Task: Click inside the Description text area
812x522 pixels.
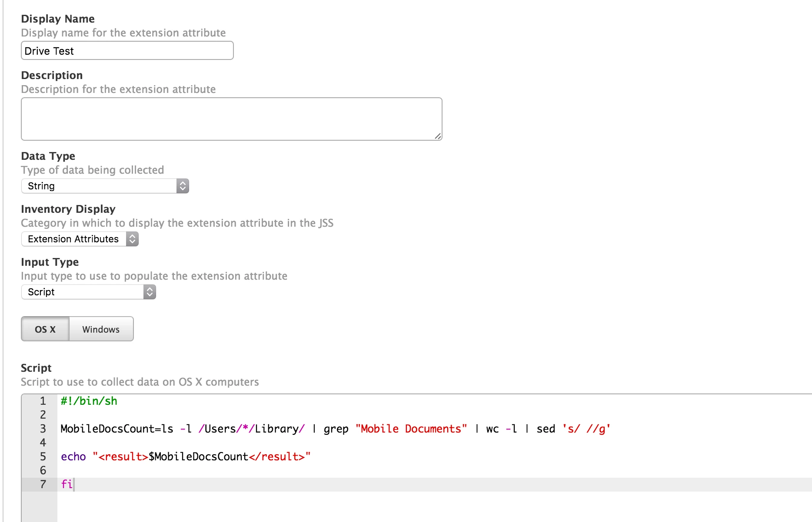Action: (x=231, y=119)
